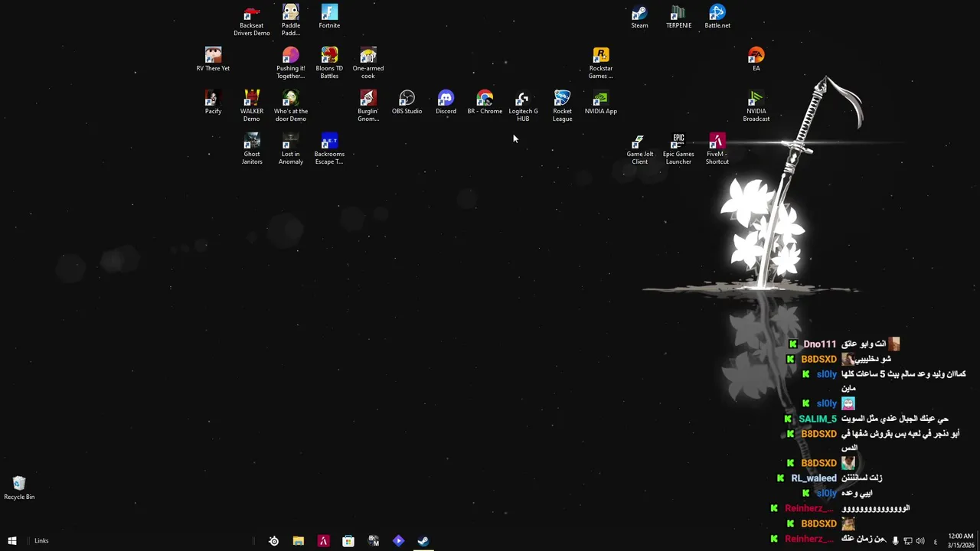This screenshot has width=980, height=551.
Task: Click the microphone tray icon
Action: (895, 541)
